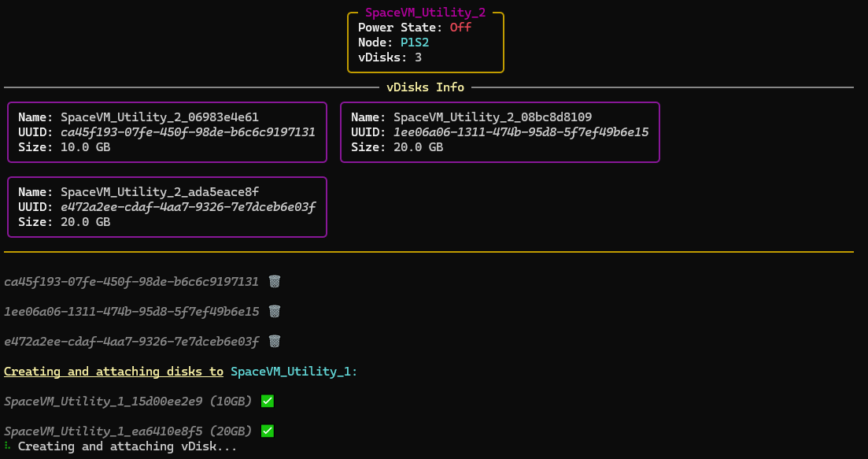The width and height of the screenshot is (868, 459).
Task: Click the red 'Off' power state value
Action: click(x=460, y=28)
